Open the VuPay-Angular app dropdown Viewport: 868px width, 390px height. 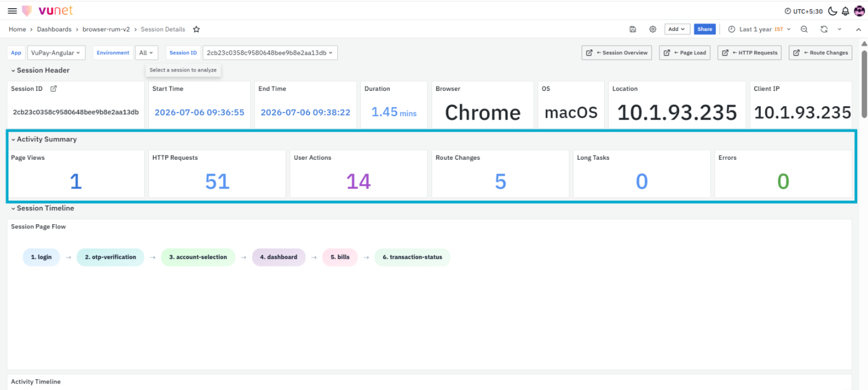56,53
